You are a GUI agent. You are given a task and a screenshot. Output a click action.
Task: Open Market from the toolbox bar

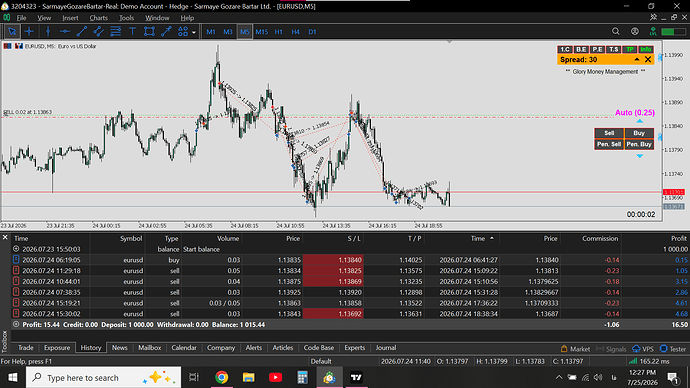click(x=576, y=349)
